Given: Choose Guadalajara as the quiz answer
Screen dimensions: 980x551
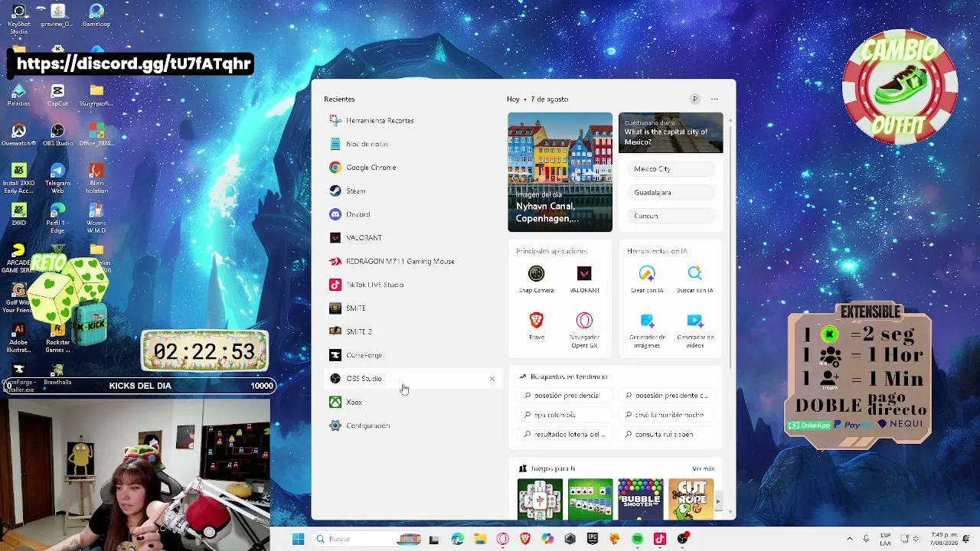Looking at the screenshot, I should coord(671,193).
